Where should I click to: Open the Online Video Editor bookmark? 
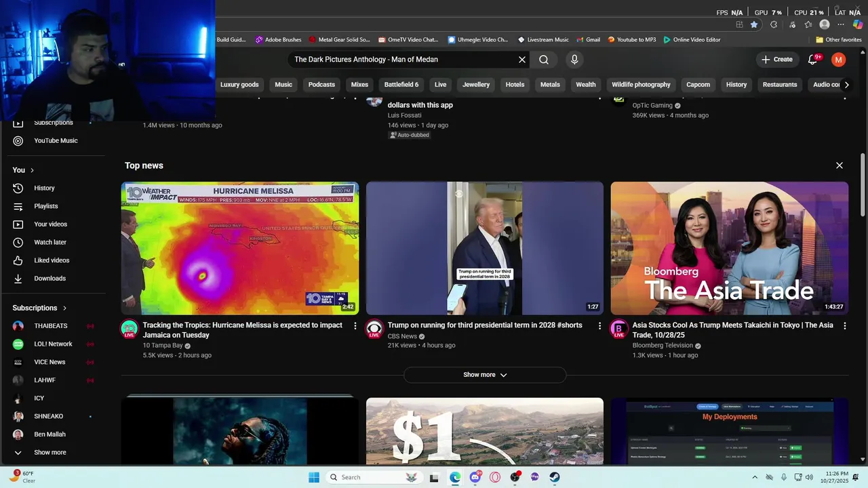692,40
